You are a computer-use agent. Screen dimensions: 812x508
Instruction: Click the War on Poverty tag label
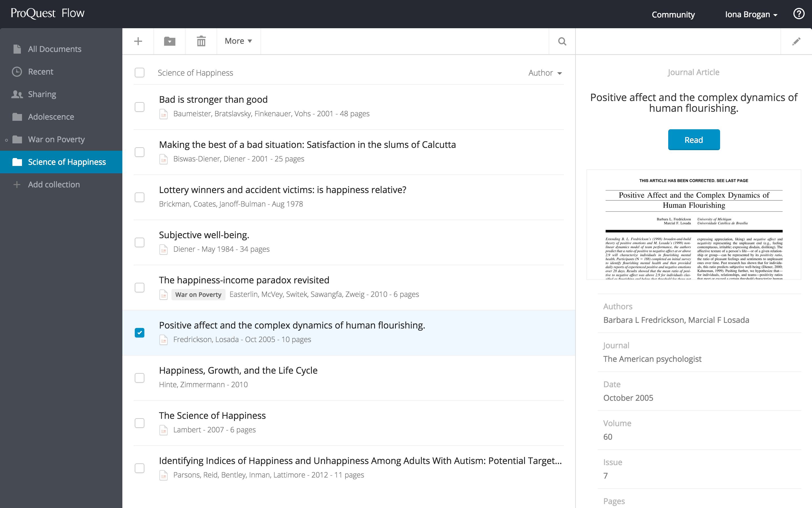click(x=198, y=295)
